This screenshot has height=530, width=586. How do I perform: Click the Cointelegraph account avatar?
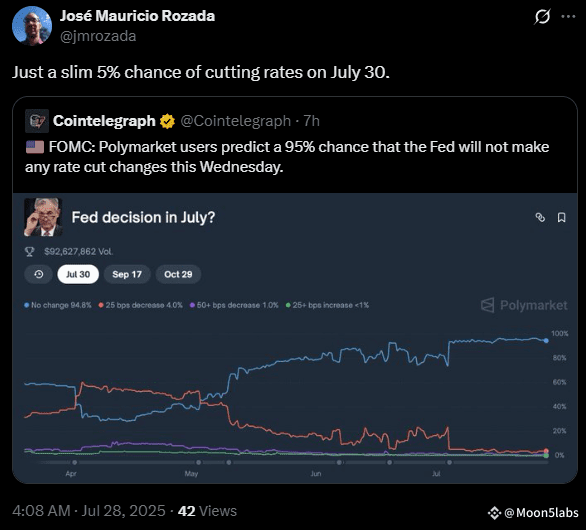(x=37, y=121)
